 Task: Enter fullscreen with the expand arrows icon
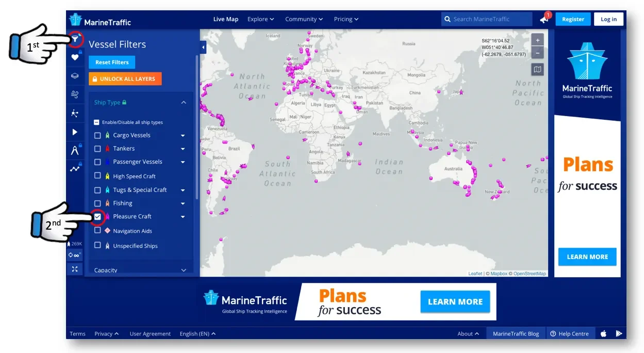[75, 269]
